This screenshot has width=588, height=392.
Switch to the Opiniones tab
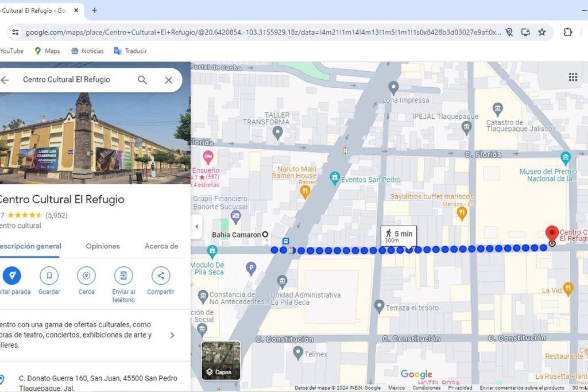(x=103, y=246)
